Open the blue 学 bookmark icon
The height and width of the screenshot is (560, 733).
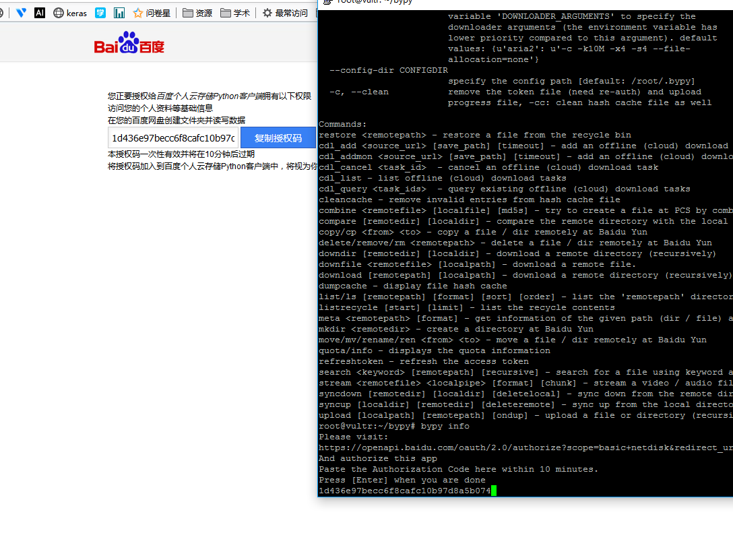(100, 13)
